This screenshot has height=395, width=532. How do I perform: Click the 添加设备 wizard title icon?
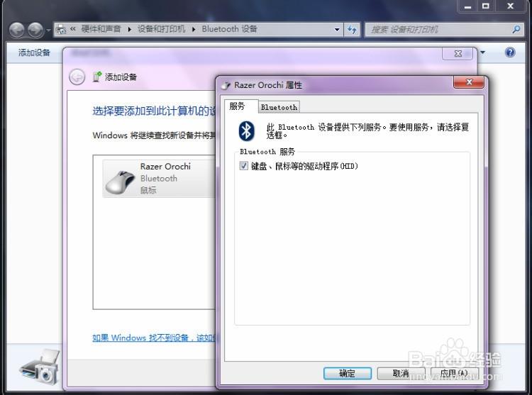click(x=97, y=77)
